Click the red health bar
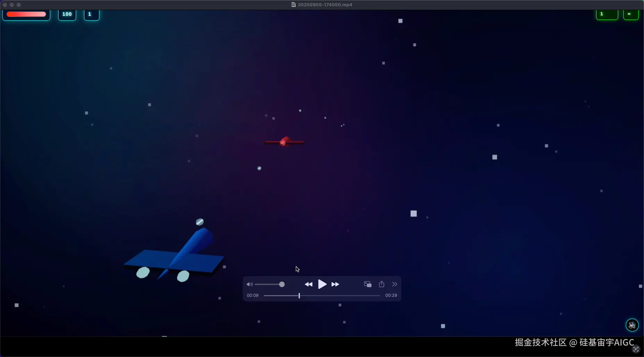The height and width of the screenshot is (357, 644). (x=26, y=14)
